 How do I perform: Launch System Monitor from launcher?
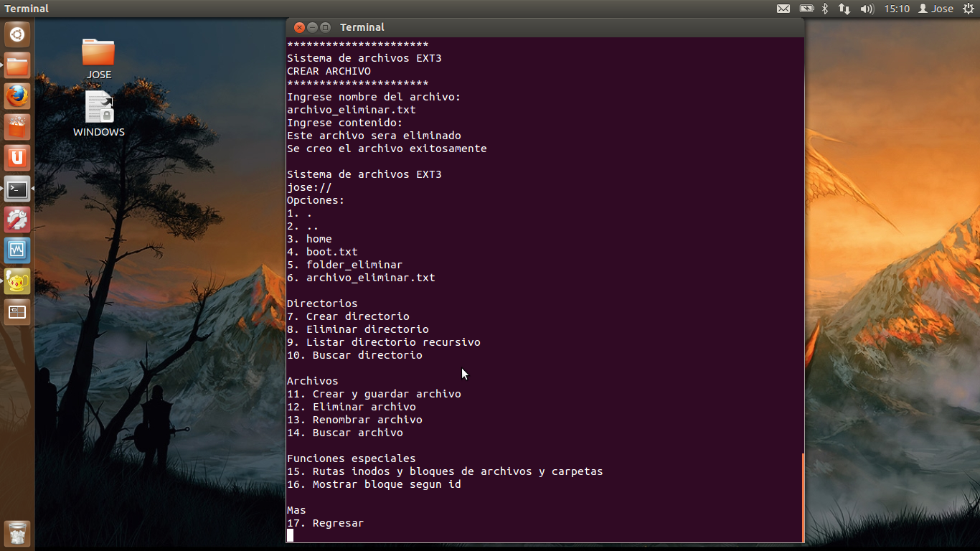tap(17, 250)
